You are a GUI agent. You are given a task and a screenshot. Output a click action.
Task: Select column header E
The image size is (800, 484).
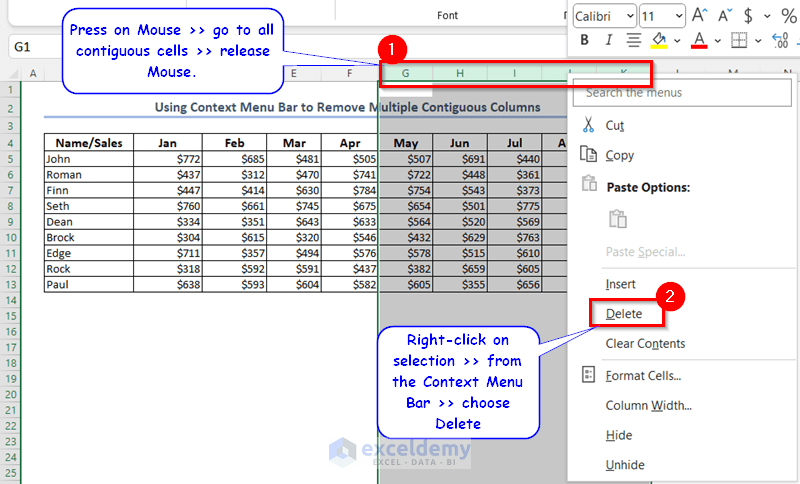coord(294,73)
